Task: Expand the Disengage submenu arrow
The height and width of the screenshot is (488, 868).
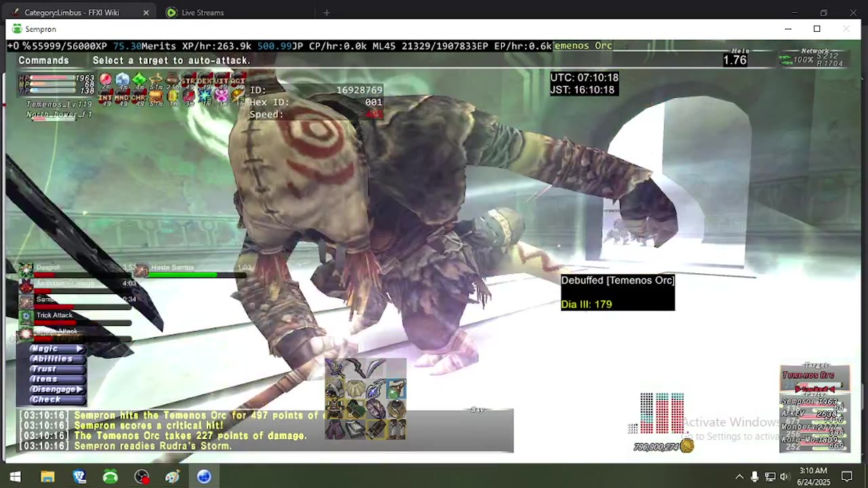Action: point(80,390)
